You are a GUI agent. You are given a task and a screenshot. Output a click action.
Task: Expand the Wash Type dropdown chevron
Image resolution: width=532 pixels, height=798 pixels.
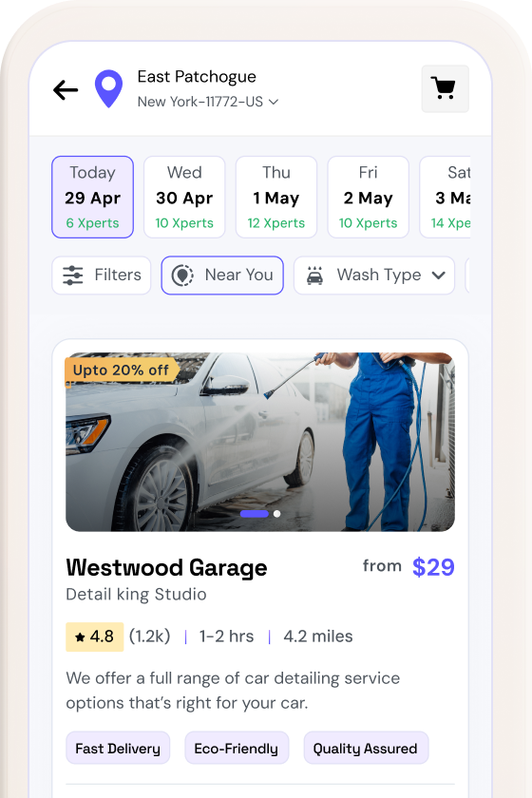click(x=438, y=275)
